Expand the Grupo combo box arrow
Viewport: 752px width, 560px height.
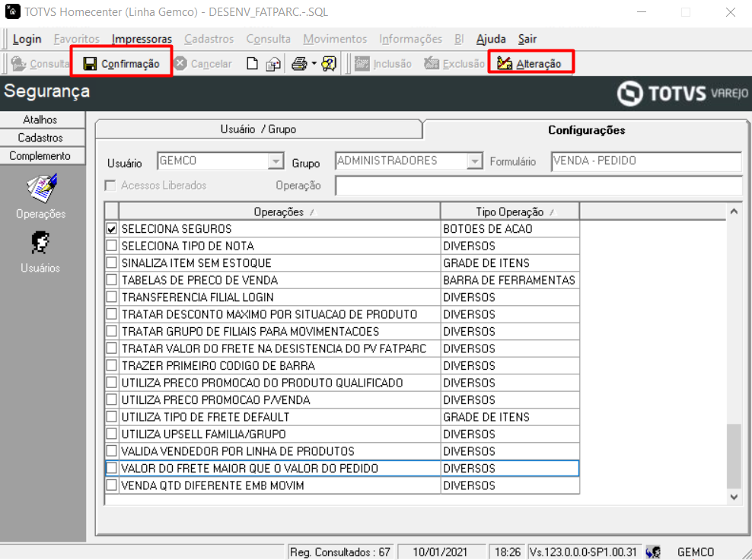475,161
